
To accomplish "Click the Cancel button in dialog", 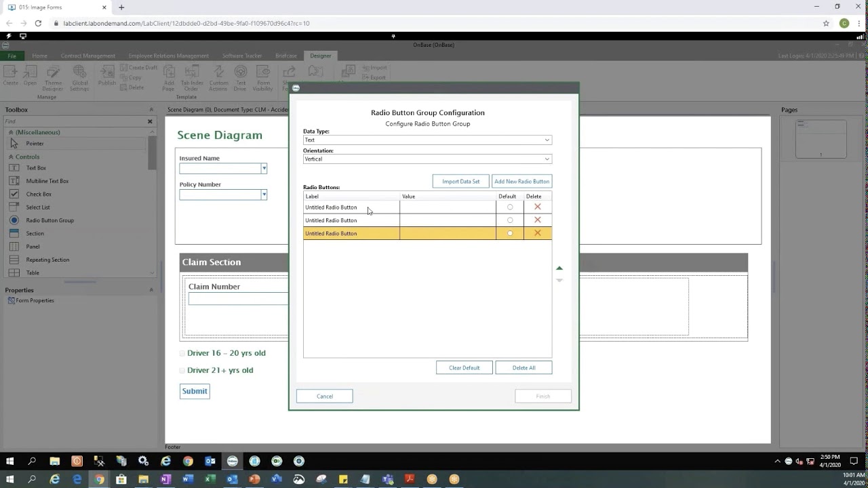I will 324,396.
